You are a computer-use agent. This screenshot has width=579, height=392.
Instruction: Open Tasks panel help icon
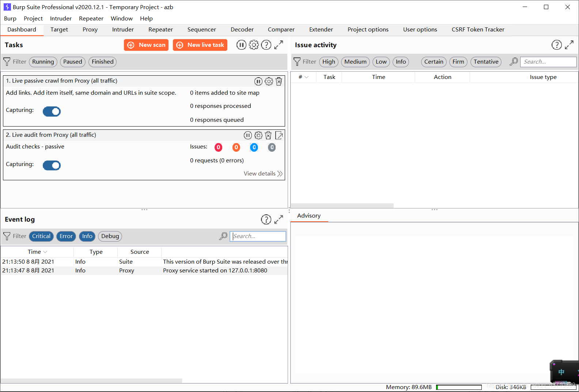(266, 45)
